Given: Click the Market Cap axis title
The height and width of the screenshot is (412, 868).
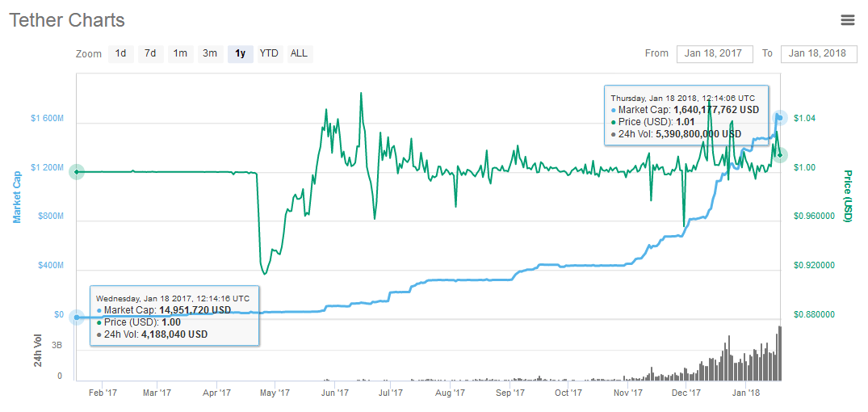Looking at the screenshot, I should [17, 196].
